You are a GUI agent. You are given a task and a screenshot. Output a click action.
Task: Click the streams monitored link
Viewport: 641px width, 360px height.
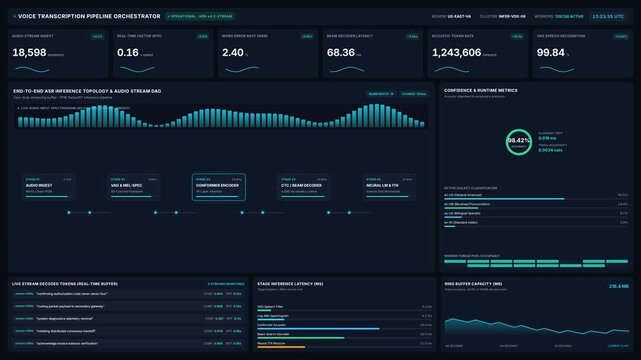226,284
